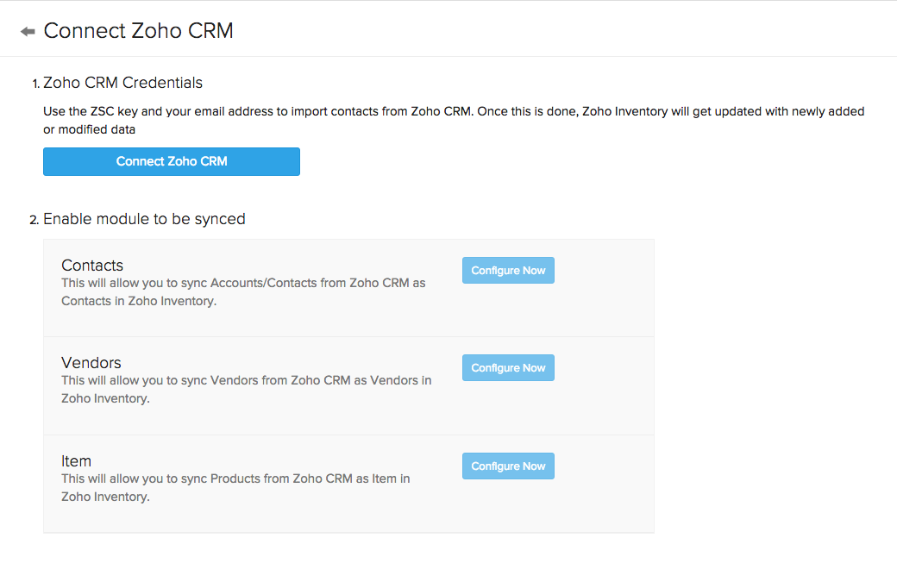Click the Enable module to be synced heading
This screenshot has width=897, height=588.
pos(144,219)
